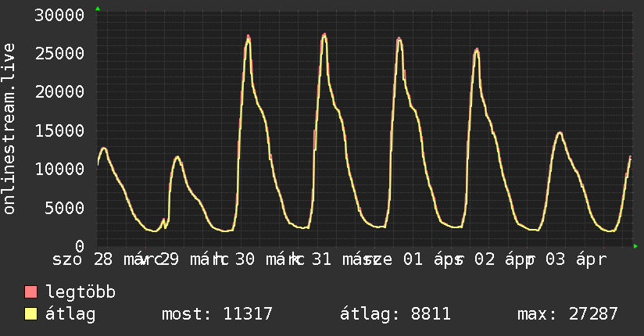The width and height of the screenshot is (644, 336).
Task: Click the onlinestream.live vertical axis title
Action: pyautogui.click(x=9, y=129)
